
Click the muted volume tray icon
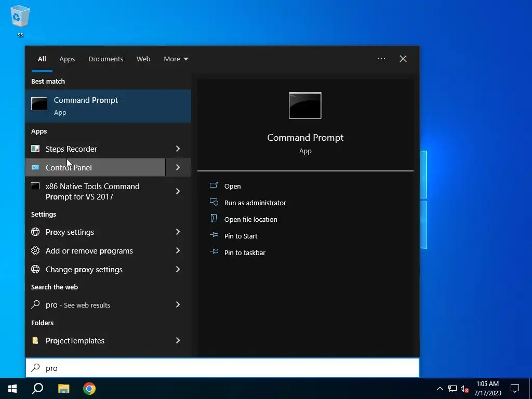point(465,389)
